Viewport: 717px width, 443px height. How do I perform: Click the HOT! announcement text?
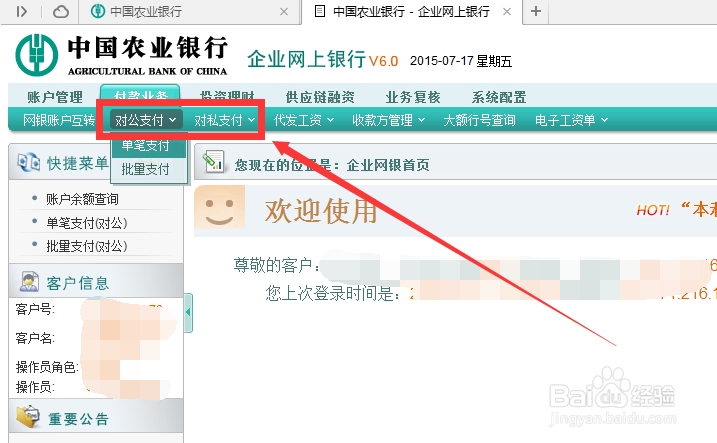coord(653,210)
